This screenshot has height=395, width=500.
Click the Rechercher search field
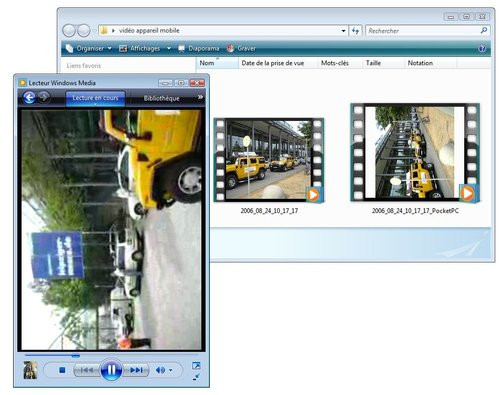click(x=423, y=31)
